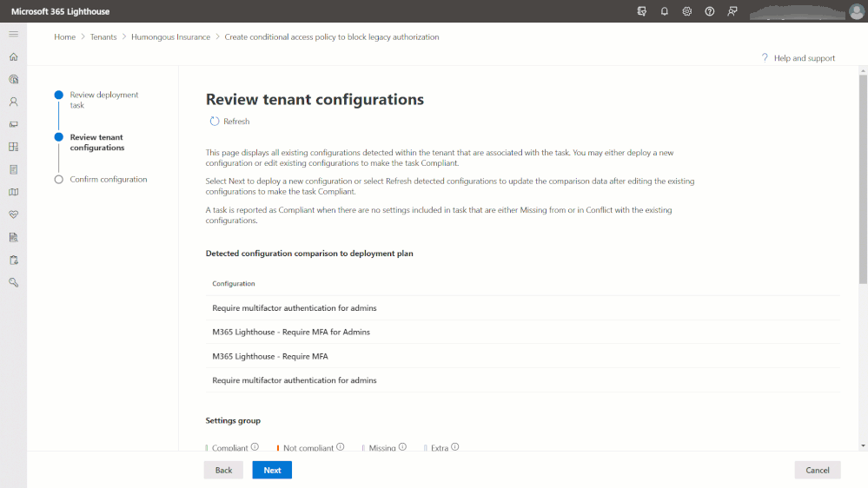This screenshot has width=868, height=488.
Task: Go to Home icon in sidebar
Action: coord(13,57)
